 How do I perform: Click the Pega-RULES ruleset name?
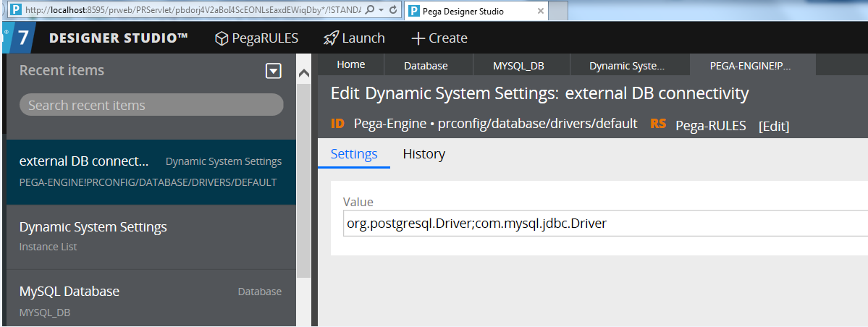pos(711,126)
